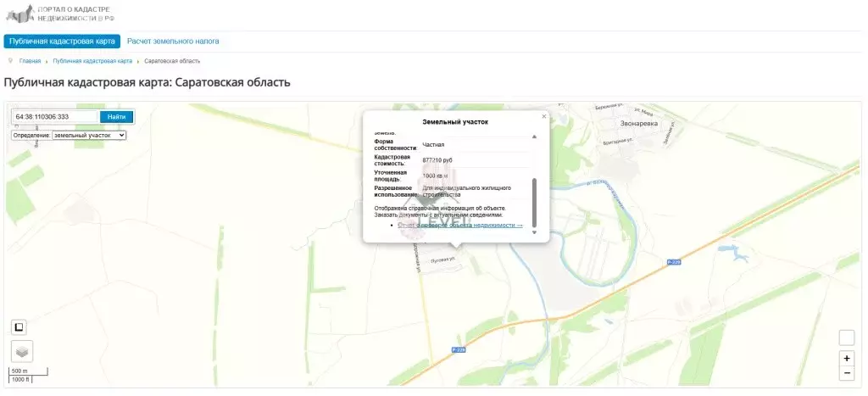Click the popup vertical scrollbar thumb
The width and height of the screenshot is (868, 396).
[534, 201]
